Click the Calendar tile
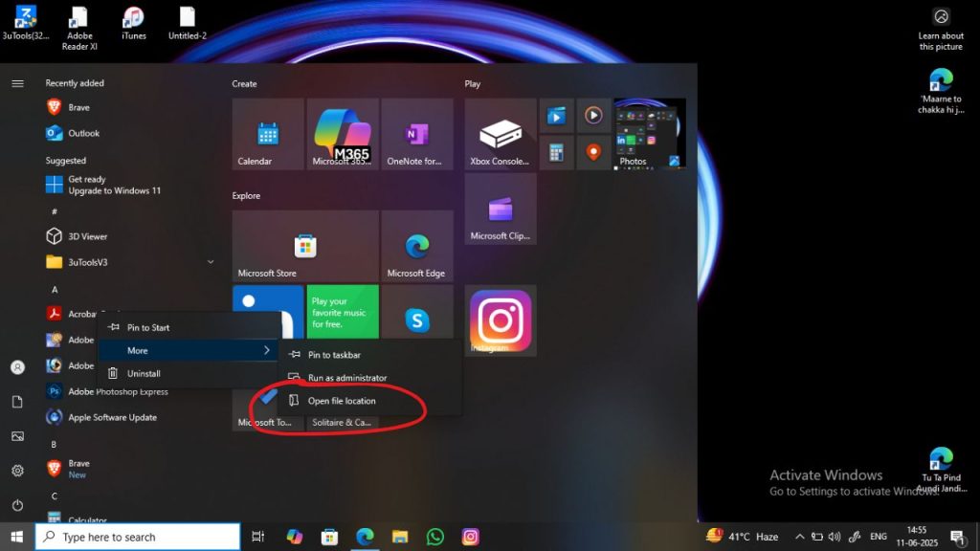Viewport: 980px width, 551px height. point(268,134)
